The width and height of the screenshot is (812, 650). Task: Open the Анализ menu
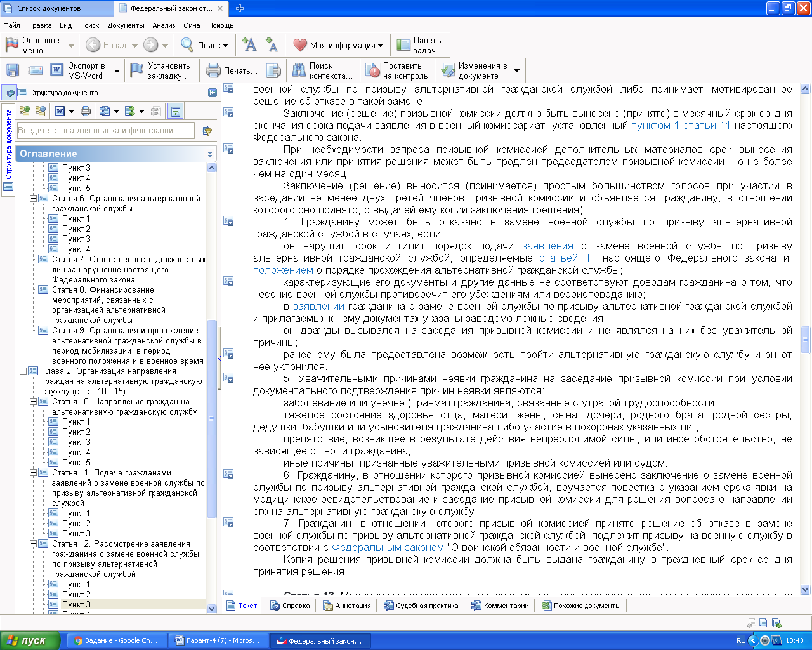coord(163,25)
